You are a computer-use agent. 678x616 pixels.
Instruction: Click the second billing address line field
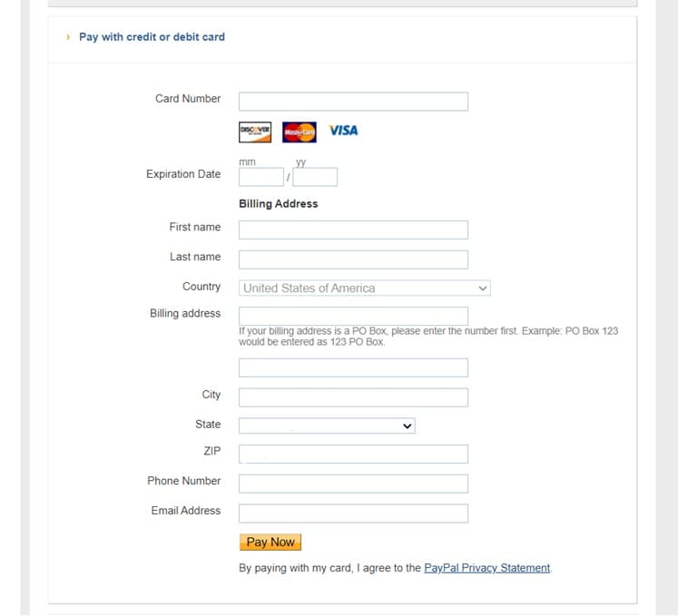353,367
